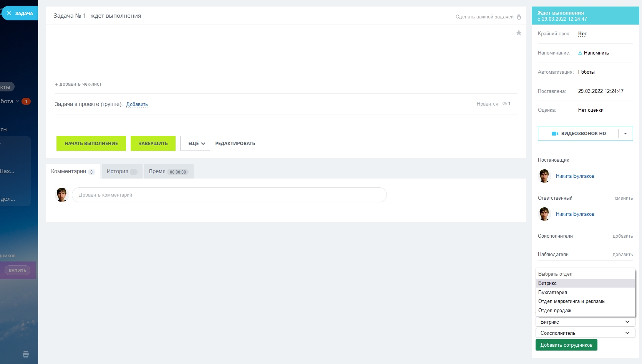Screen dimensions: 642x364
Task: Click Сделать важной задачей link
Action: 484,17
